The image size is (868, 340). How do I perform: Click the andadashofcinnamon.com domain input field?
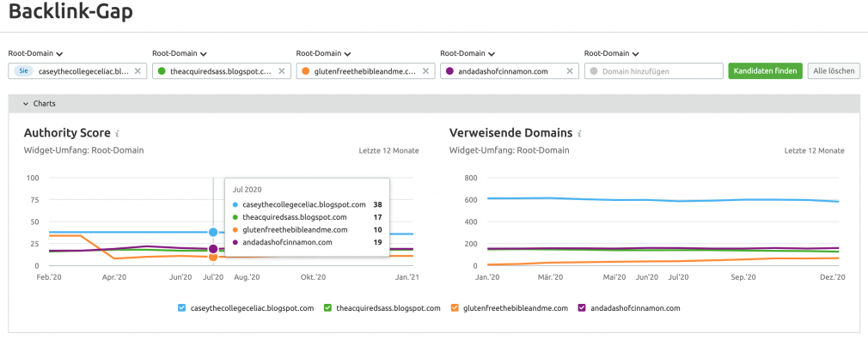tap(510, 71)
